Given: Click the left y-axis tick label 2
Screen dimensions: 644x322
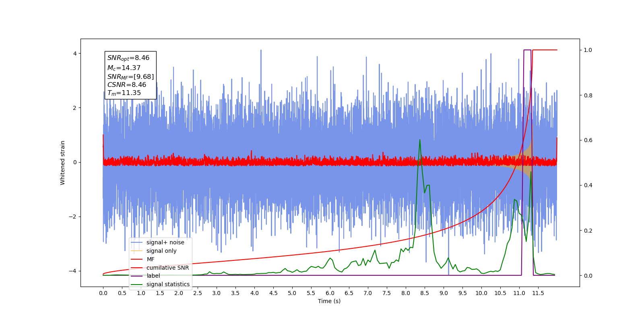Looking at the screenshot, I should (x=75, y=108).
